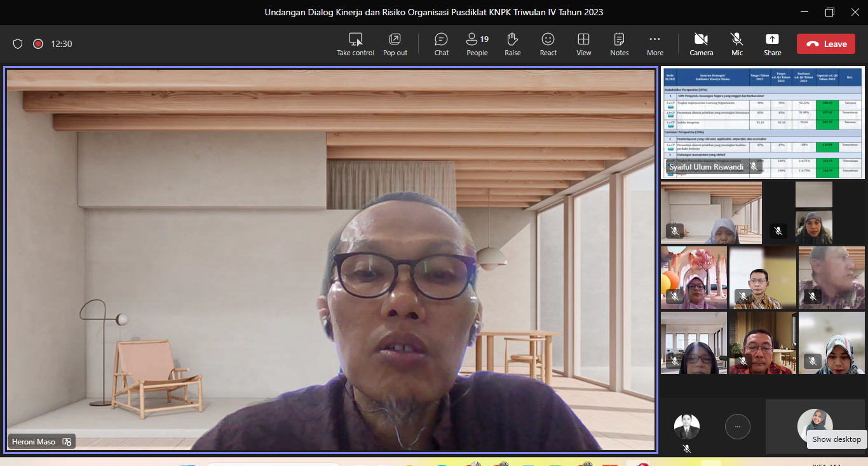Raise your hand in the meeting
The height and width of the screenshot is (466, 868).
click(512, 44)
